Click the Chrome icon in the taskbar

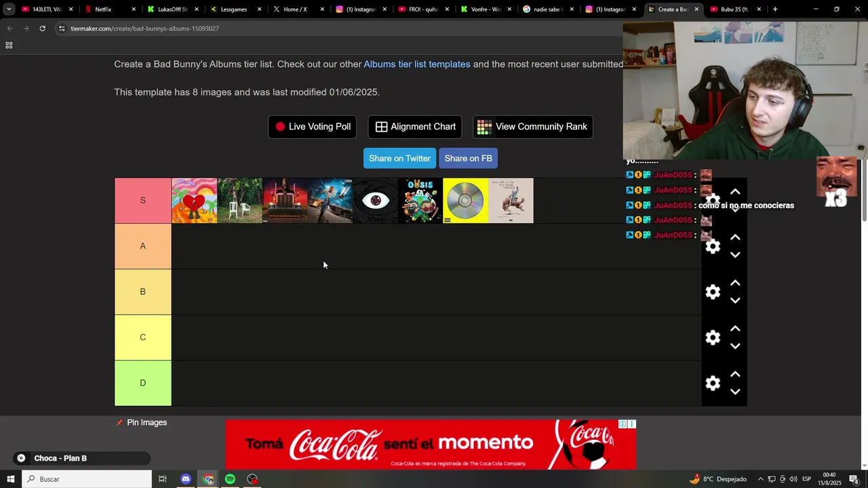click(208, 479)
